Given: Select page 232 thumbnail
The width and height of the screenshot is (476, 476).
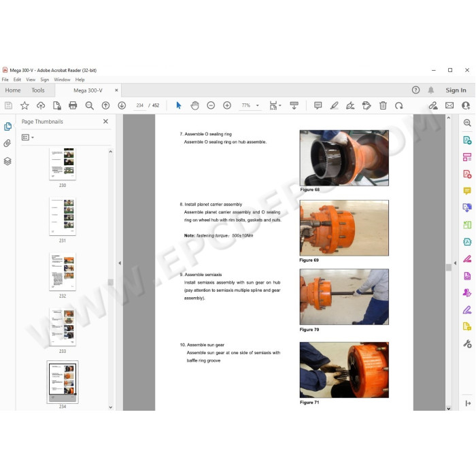Looking at the screenshot, I should 63,271.
